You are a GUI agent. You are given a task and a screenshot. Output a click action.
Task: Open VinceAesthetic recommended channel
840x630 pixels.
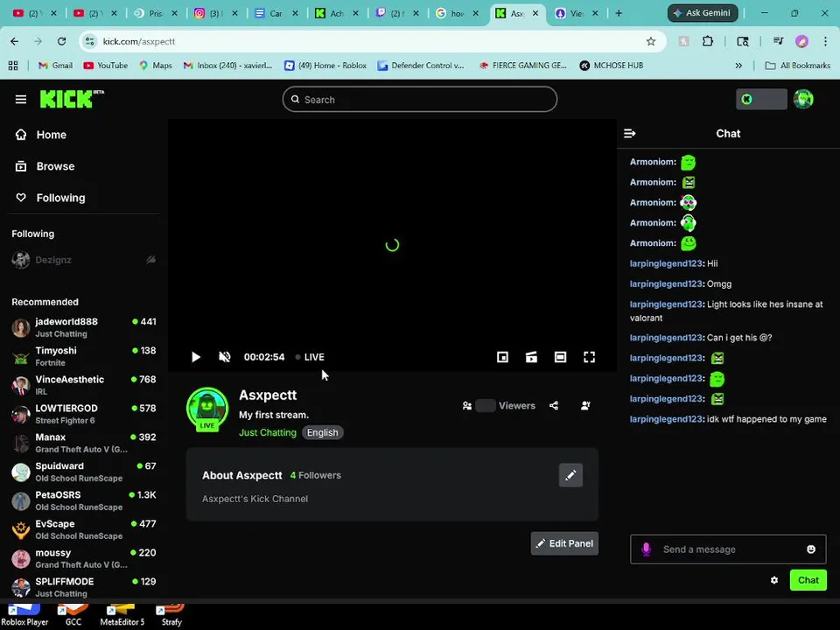pyautogui.click(x=84, y=385)
